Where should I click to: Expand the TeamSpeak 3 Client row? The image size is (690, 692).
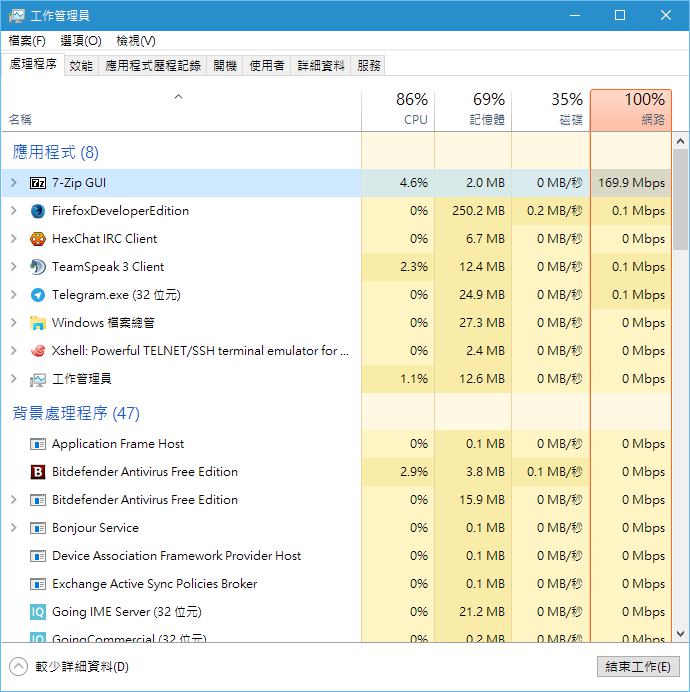click(x=14, y=267)
